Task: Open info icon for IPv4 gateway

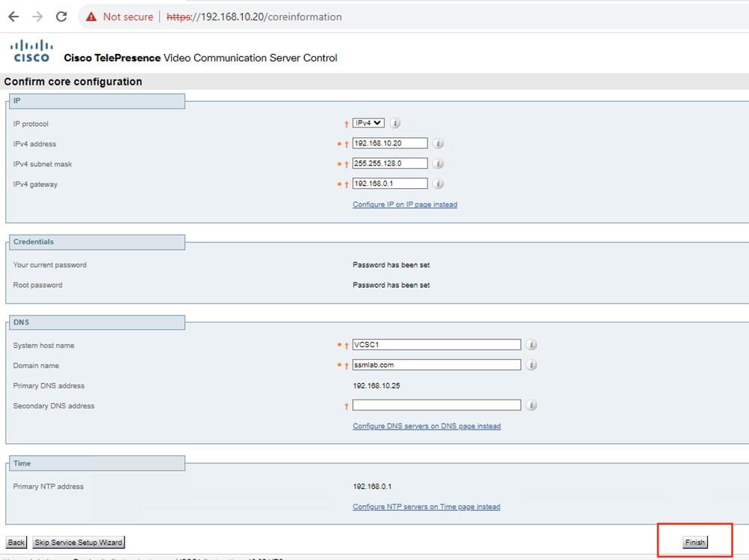Action: pos(438,184)
